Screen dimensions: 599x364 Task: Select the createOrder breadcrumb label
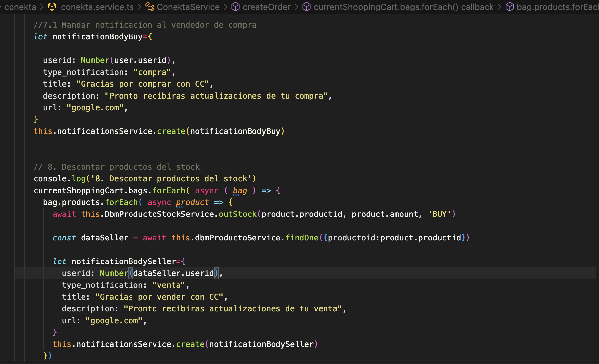(267, 7)
